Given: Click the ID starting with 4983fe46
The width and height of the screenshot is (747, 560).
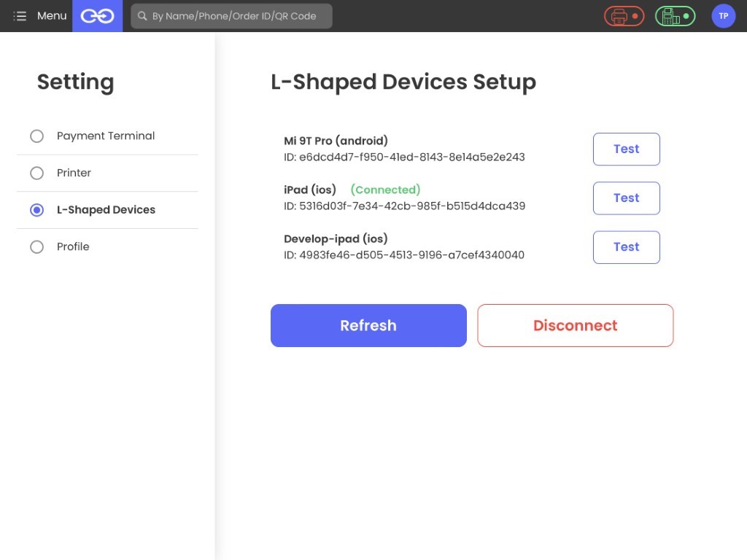Looking at the screenshot, I should pyautogui.click(x=404, y=255).
